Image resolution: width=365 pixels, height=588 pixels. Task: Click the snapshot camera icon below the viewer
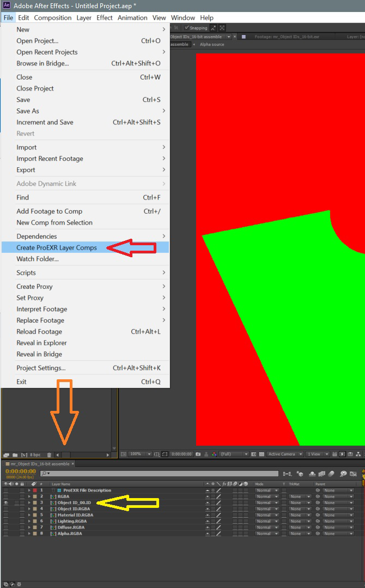click(198, 454)
